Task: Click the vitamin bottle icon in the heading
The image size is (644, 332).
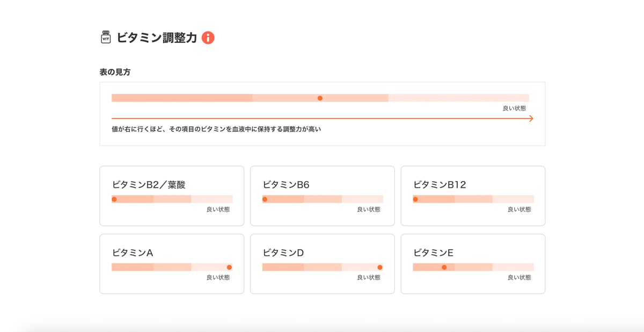Action: point(106,37)
